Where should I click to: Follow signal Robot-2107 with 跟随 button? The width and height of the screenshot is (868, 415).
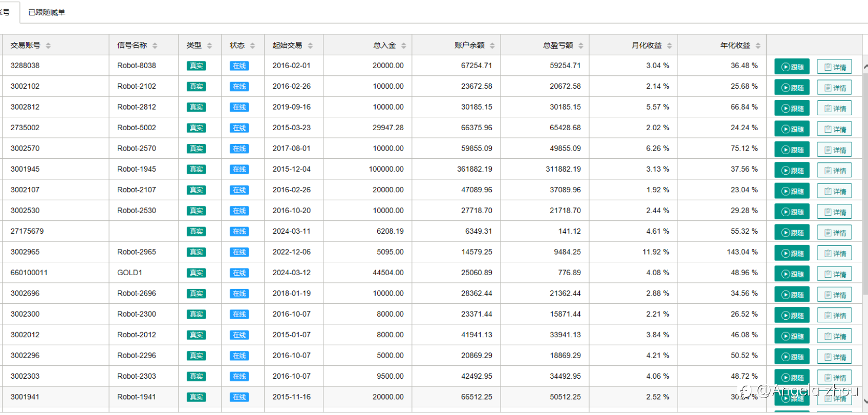coord(792,191)
